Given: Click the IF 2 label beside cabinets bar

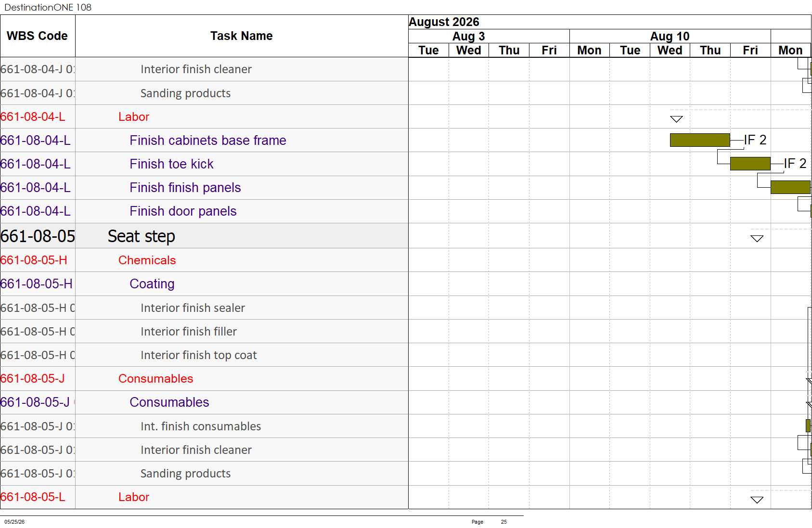Looking at the screenshot, I should 755,140.
